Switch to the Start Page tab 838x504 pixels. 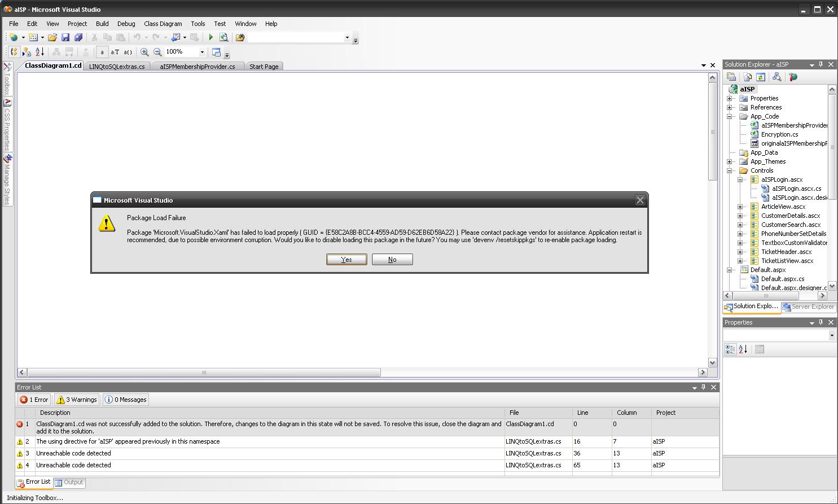pyautogui.click(x=264, y=67)
